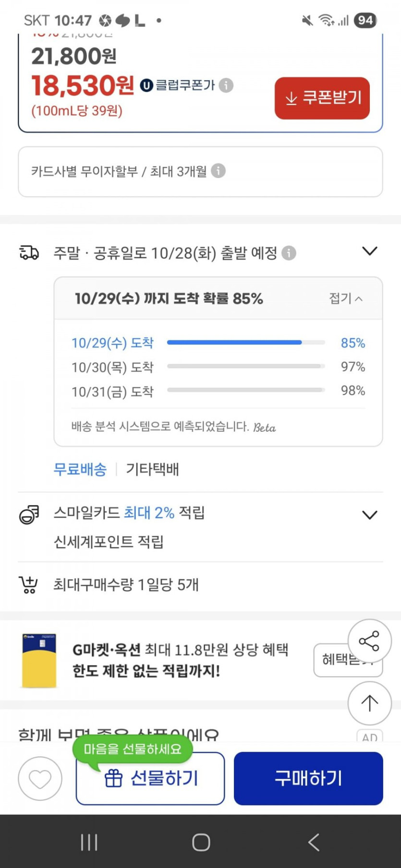Expand the shipping departure details chevron
401x868 pixels.
click(x=369, y=251)
